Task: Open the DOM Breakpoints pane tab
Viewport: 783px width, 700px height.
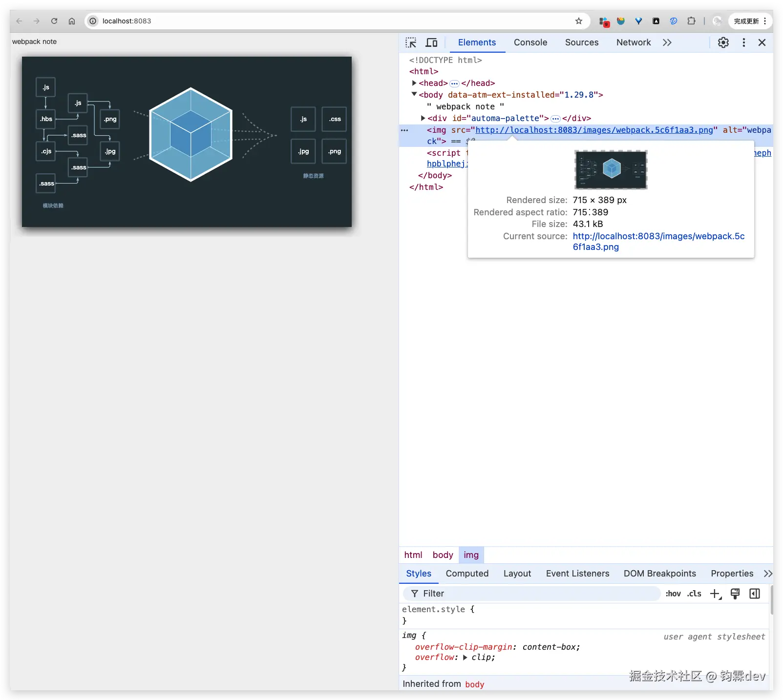Action: (659, 574)
